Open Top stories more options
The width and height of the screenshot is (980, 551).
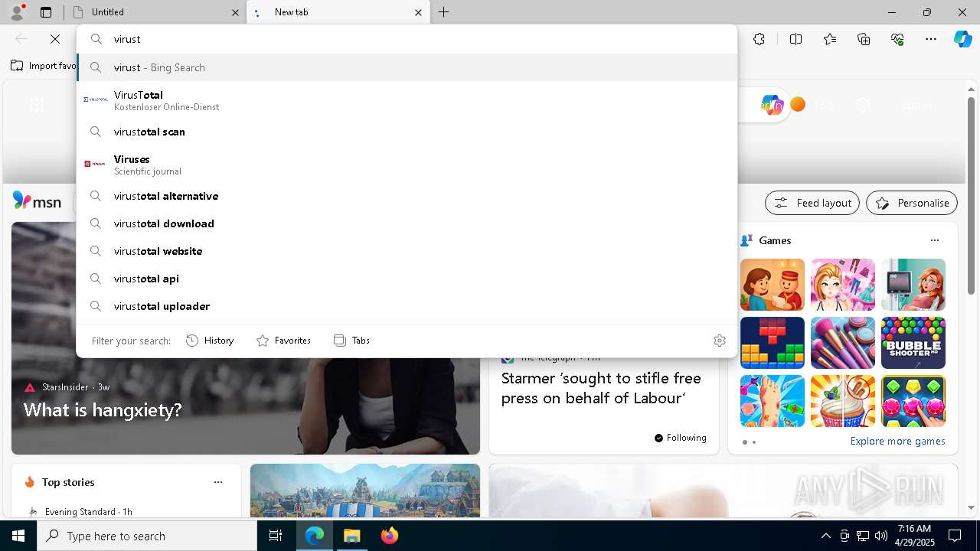point(218,482)
